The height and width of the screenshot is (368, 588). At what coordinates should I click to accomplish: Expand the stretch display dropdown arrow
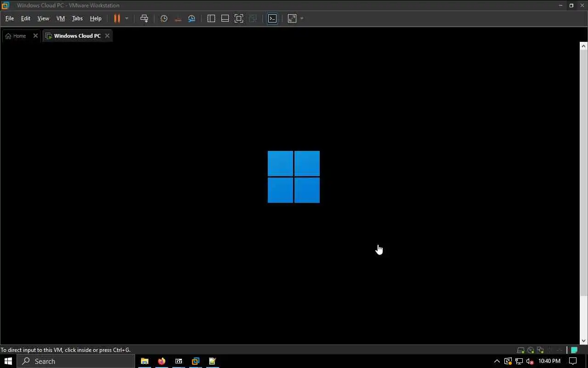point(302,18)
